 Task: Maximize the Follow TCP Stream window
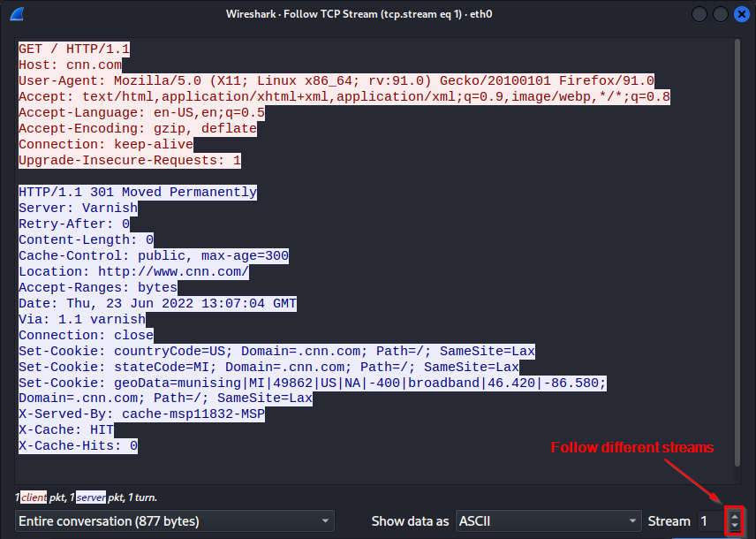721,14
